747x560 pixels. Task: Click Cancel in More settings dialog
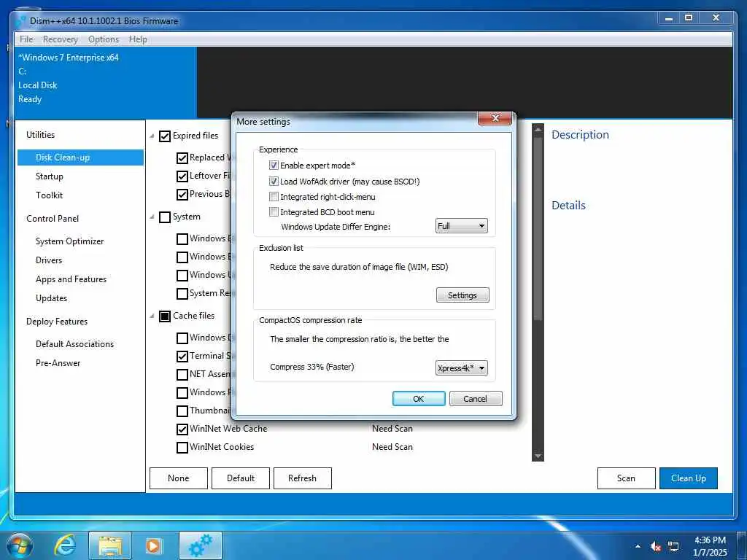pyautogui.click(x=476, y=399)
